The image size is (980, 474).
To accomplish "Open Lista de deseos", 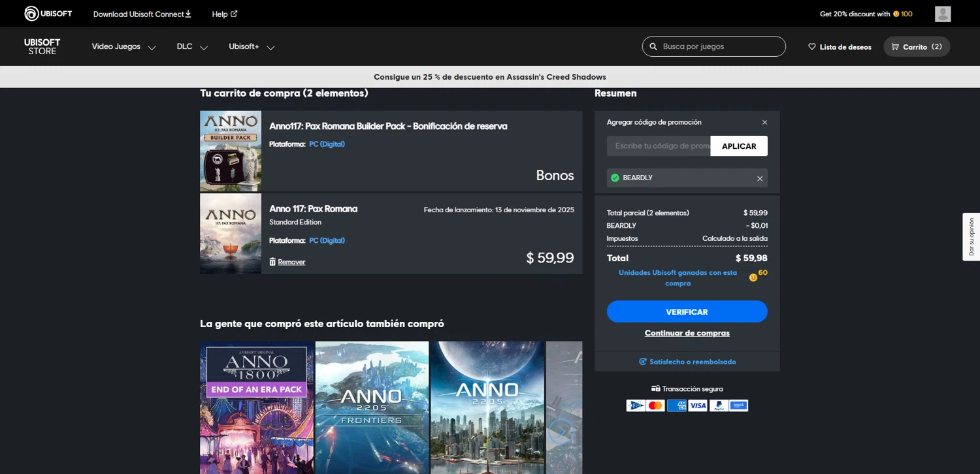I will coord(840,47).
